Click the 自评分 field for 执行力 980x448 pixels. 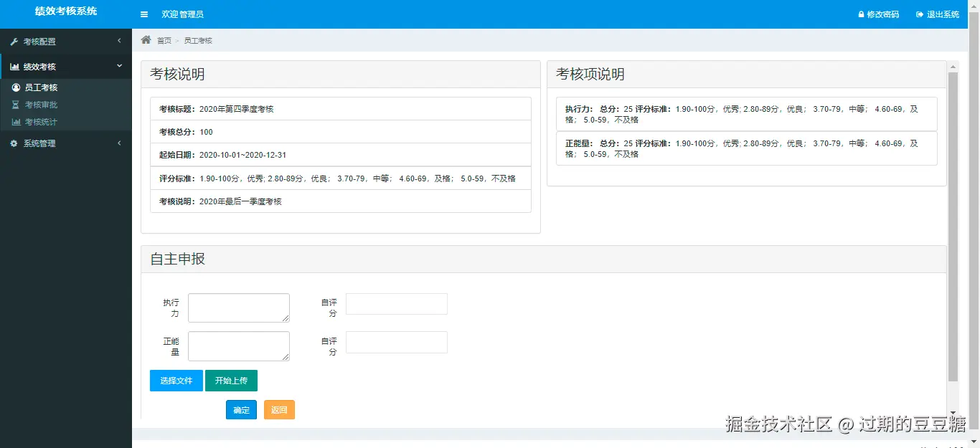(x=397, y=304)
